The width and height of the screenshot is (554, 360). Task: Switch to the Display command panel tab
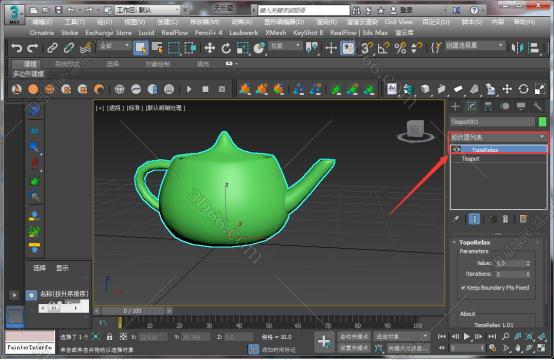click(521, 106)
